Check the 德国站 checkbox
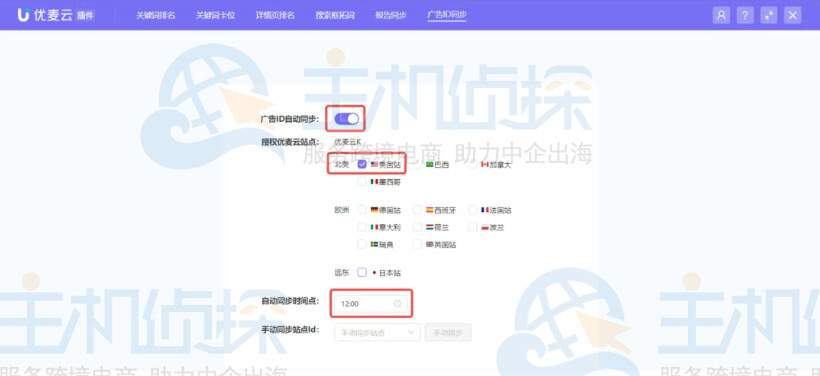Viewport: 820px width, 376px height. point(362,210)
